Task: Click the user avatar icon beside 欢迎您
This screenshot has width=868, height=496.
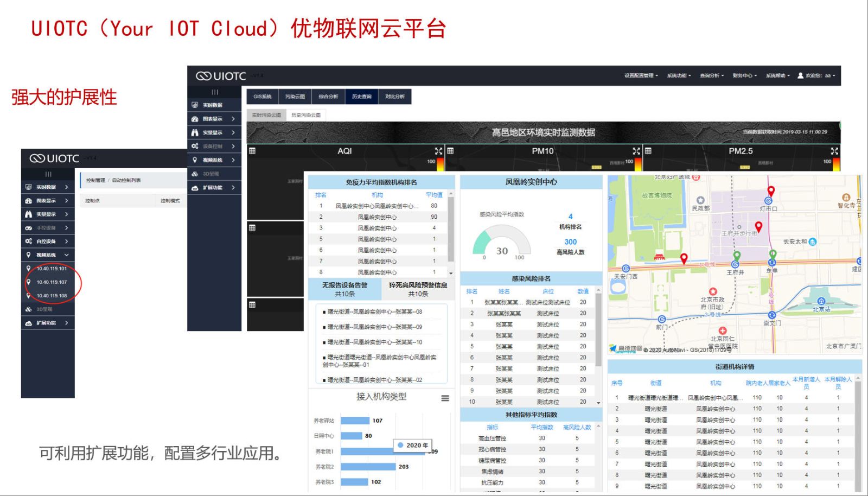Action: [800, 75]
